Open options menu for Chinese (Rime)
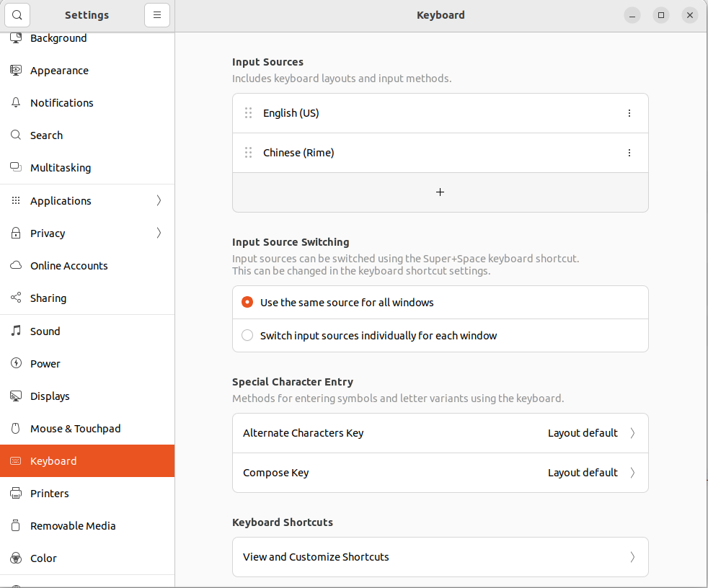 (x=629, y=153)
